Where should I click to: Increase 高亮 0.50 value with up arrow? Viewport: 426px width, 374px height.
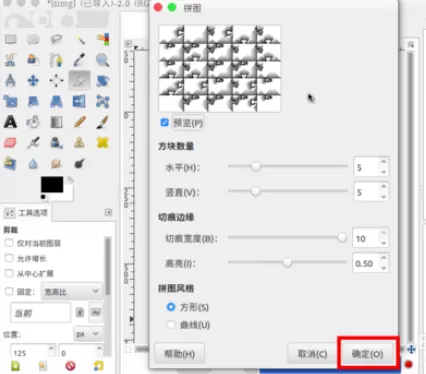(x=384, y=258)
